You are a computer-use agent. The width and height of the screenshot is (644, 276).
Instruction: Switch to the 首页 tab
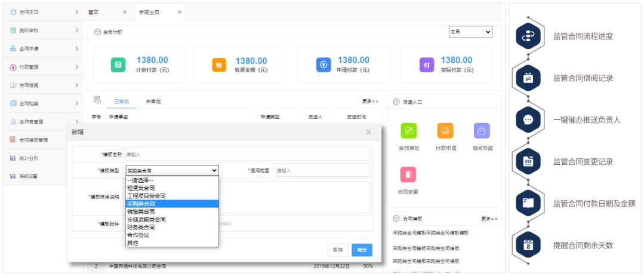coord(94,12)
